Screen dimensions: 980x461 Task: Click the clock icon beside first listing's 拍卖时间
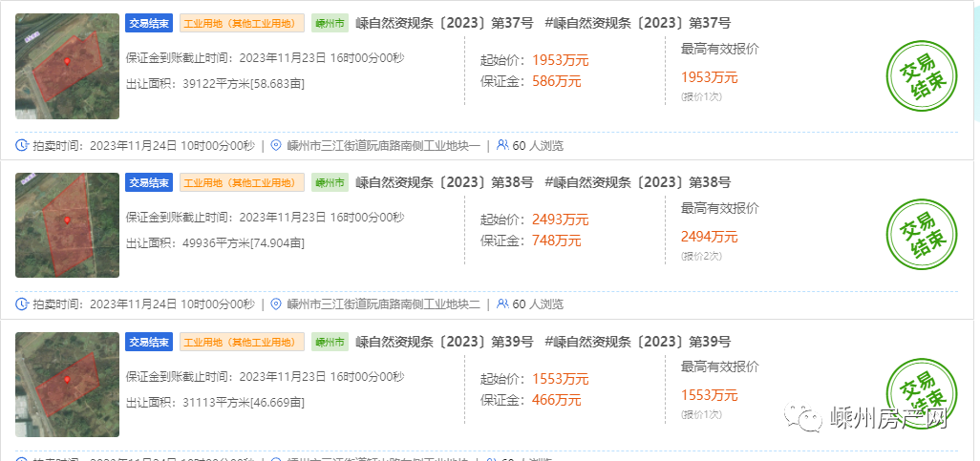[x=23, y=146]
